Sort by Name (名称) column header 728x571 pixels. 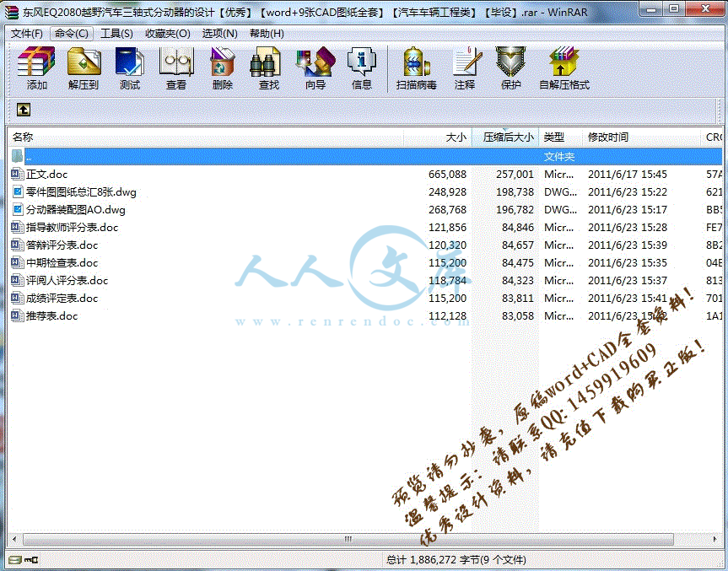(x=206, y=137)
